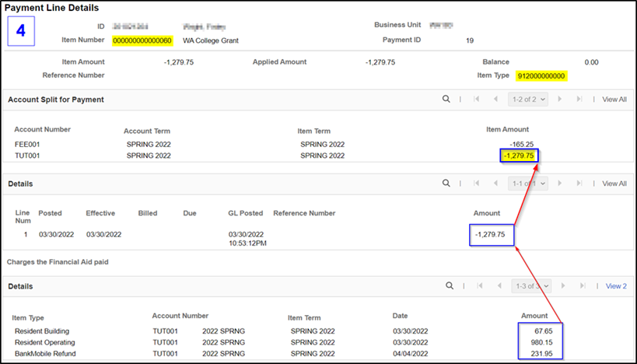Click search icon in Account Split for Payment
637x364 pixels.
(446, 100)
